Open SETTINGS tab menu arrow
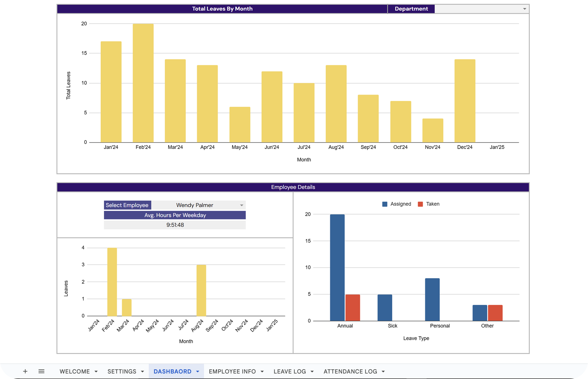This screenshot has height=379, width=588. (142, 372)
